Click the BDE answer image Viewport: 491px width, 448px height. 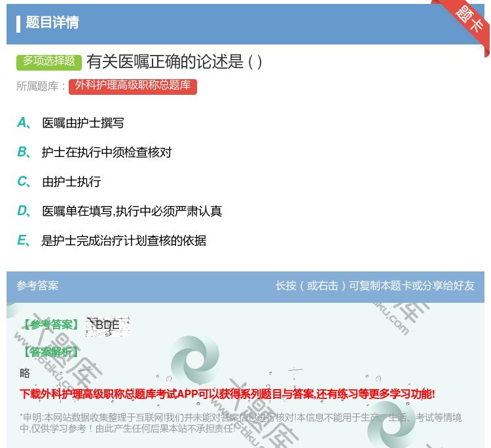[108, 326]
